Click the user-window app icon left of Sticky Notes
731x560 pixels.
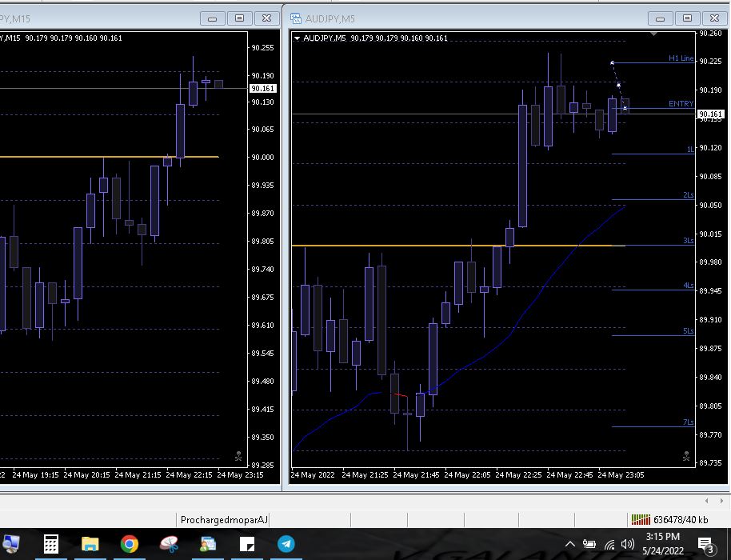click(208, 544)
